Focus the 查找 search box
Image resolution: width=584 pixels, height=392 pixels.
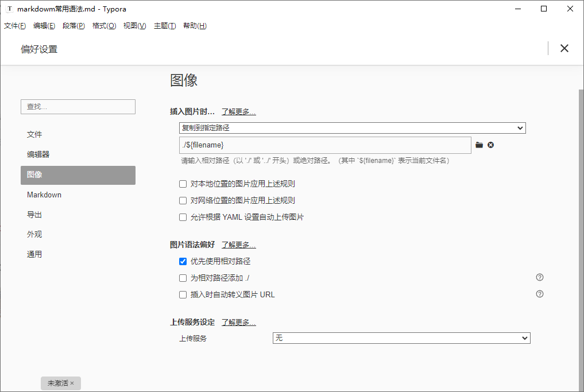[78, 107]
